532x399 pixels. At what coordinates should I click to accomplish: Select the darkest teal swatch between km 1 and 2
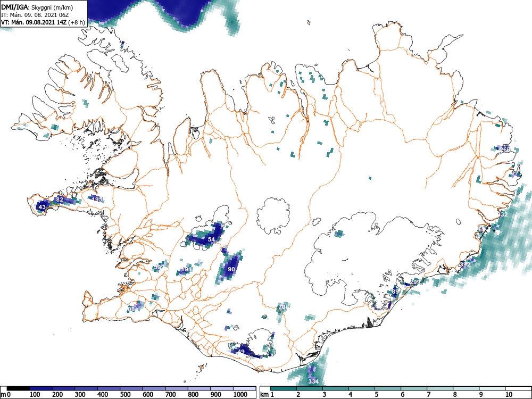coord(284,388)
